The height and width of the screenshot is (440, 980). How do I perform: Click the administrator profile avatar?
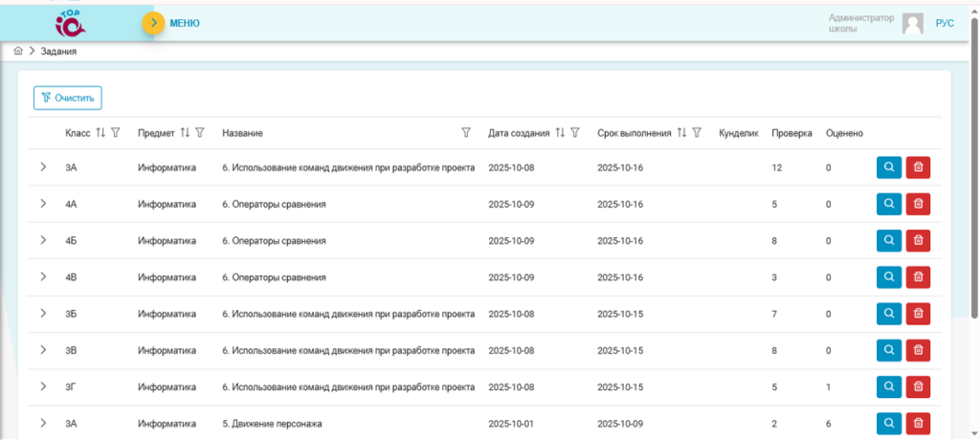tap(913, 24)
